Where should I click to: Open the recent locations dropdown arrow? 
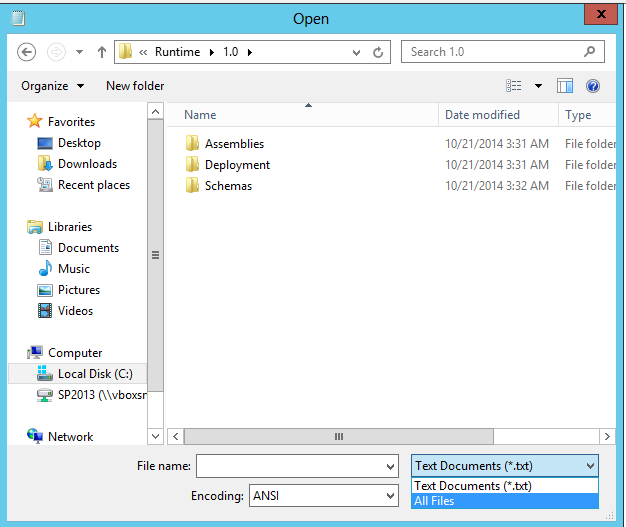point(79,52)
